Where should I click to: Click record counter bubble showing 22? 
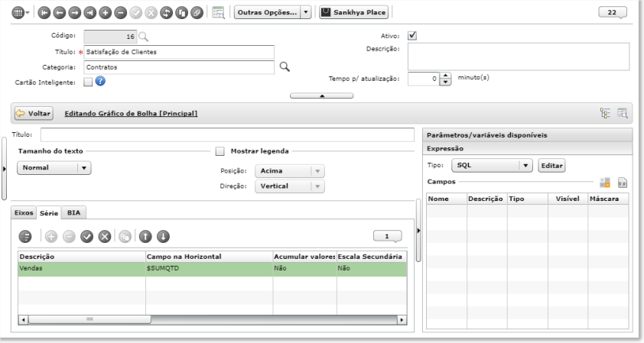pos(613,12)
